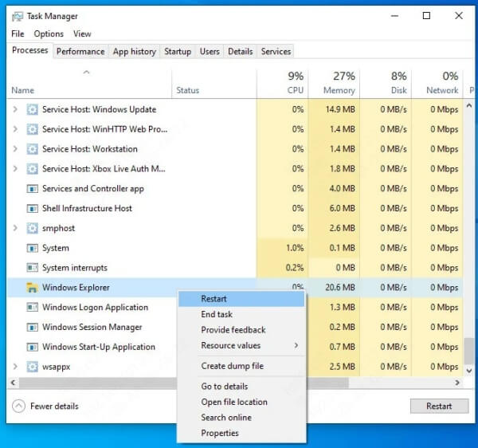Click the gear icon of Service Host: Workstation
This screenshot has width=478, height=448.
(33, 149)
